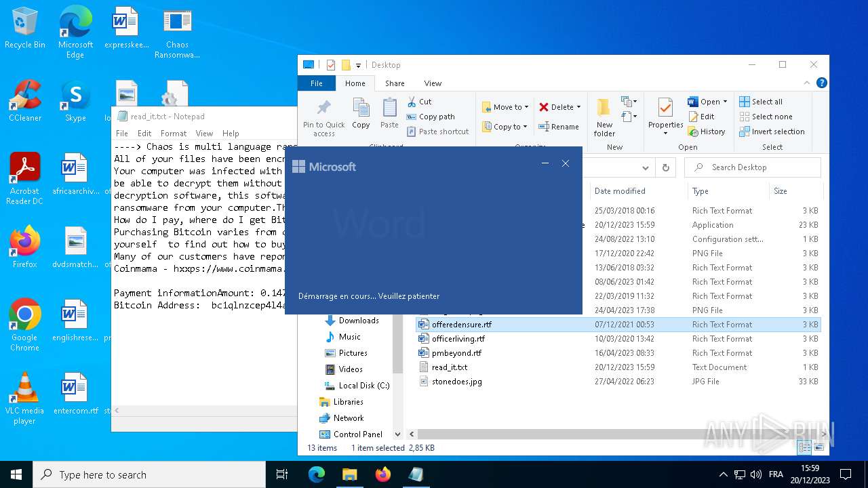The width and height of the screenshot is (868, 488).
Task: Select the CCleaner desktop shortcut
Action: 25,101
